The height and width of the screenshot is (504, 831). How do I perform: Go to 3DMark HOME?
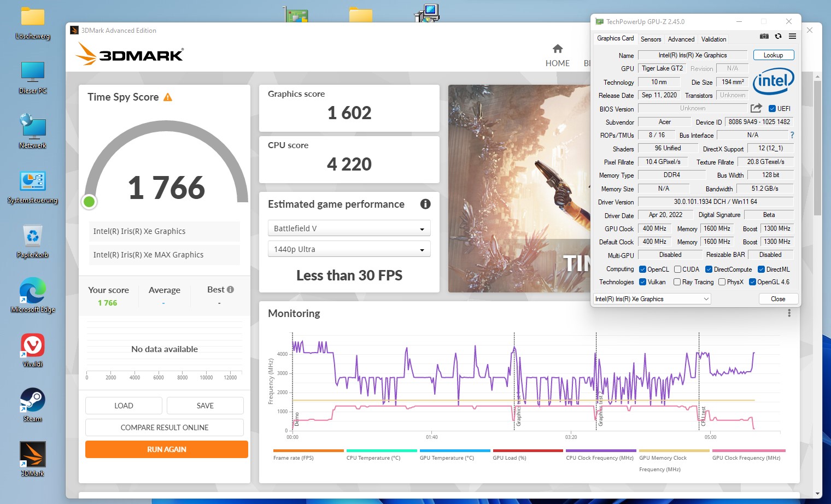pyautogui.click(x=558, y=56)
